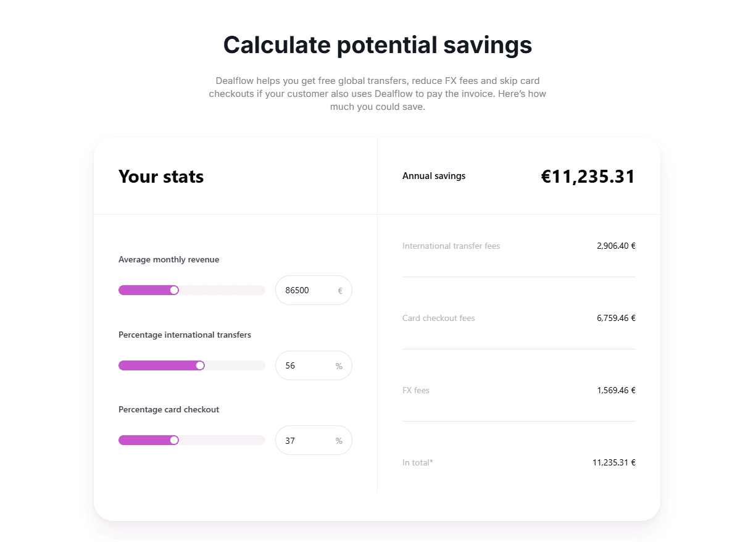The image size is (756, 542).
Task: Click the Card checkout fees value 6,759.46 €
Action: (x=616, y=318)
